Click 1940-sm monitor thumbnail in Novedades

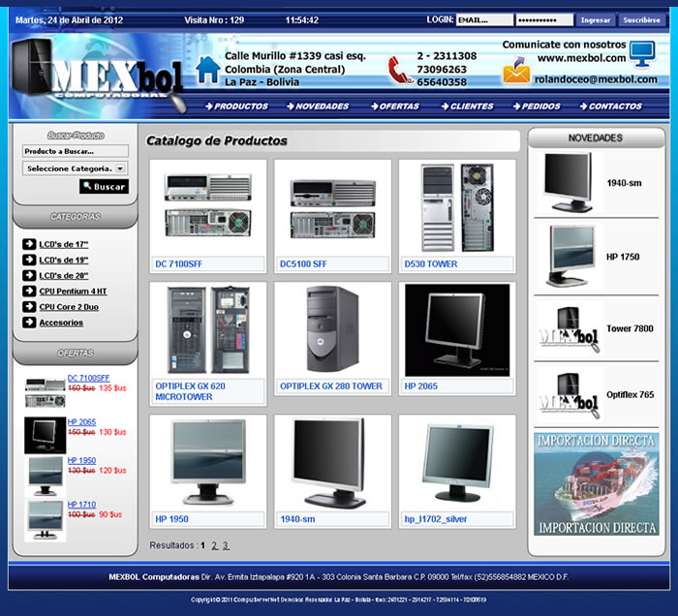tap(569, 182)
